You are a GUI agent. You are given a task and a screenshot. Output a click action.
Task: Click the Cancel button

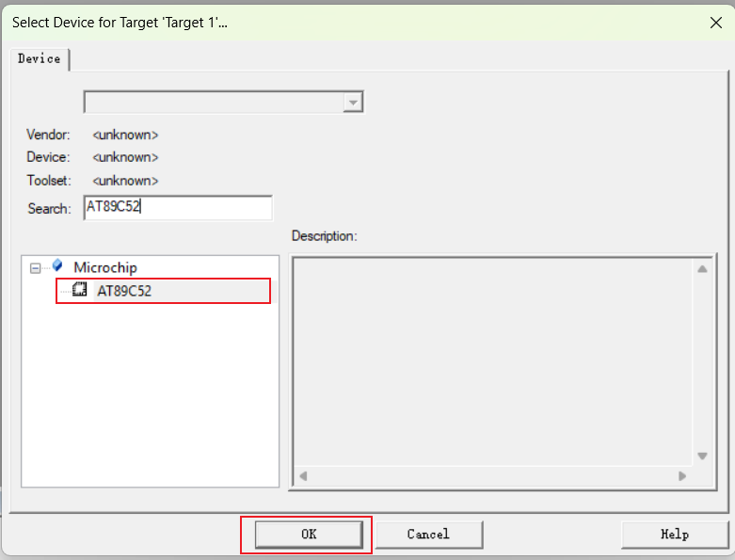pyautogui.click(x=428, y=535)
